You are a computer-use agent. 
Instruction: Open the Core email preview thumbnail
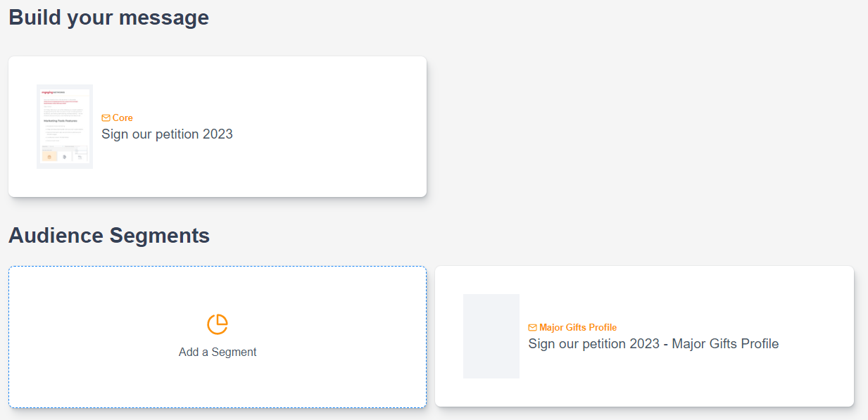[65, 127]
